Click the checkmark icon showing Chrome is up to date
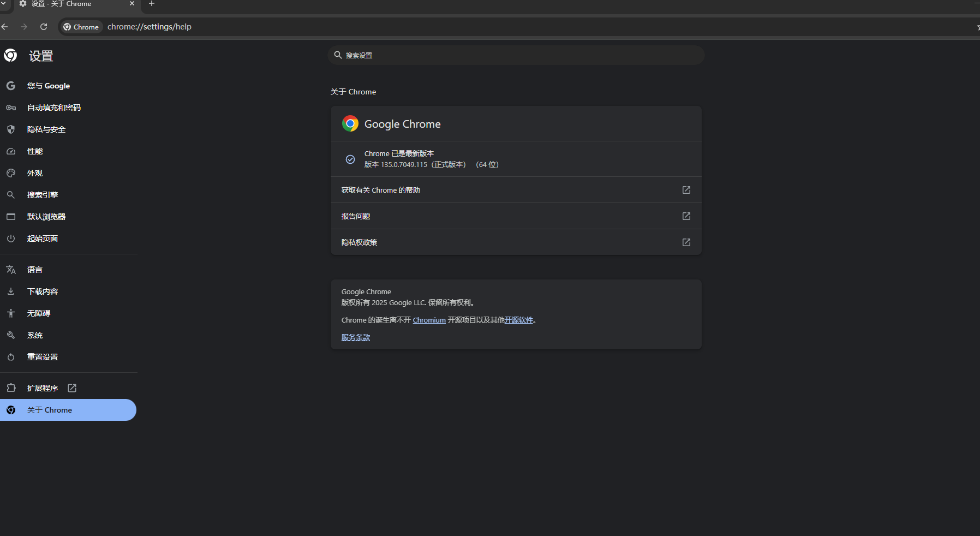 coord(350,159)
